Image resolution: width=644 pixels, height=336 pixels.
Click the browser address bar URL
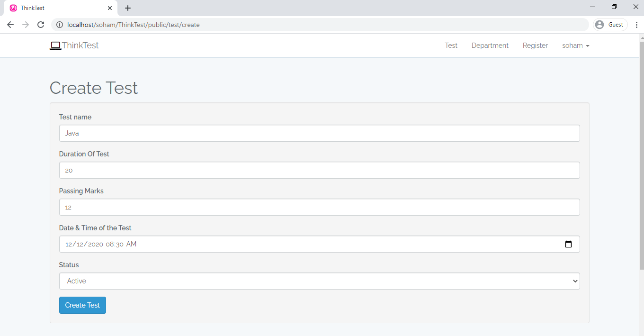[x=134, y=25]
